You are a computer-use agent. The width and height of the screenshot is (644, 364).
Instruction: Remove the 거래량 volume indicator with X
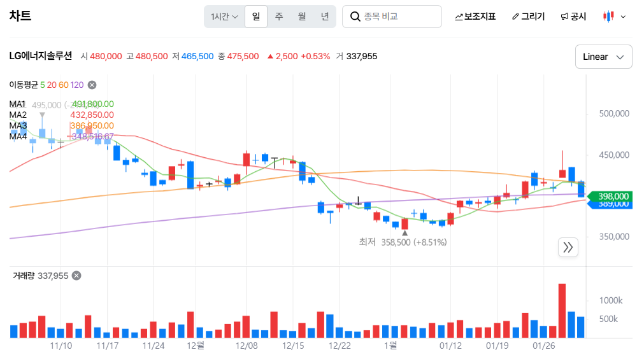pyautogui.click(x=76, y=276)
